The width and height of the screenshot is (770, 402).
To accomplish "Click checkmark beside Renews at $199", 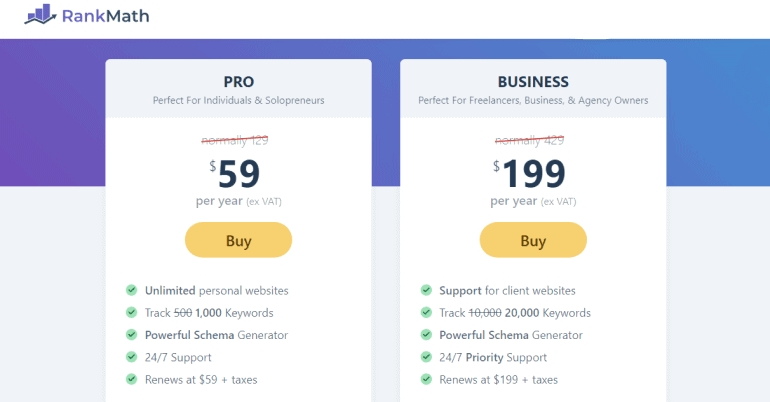I will coord(426,379).
